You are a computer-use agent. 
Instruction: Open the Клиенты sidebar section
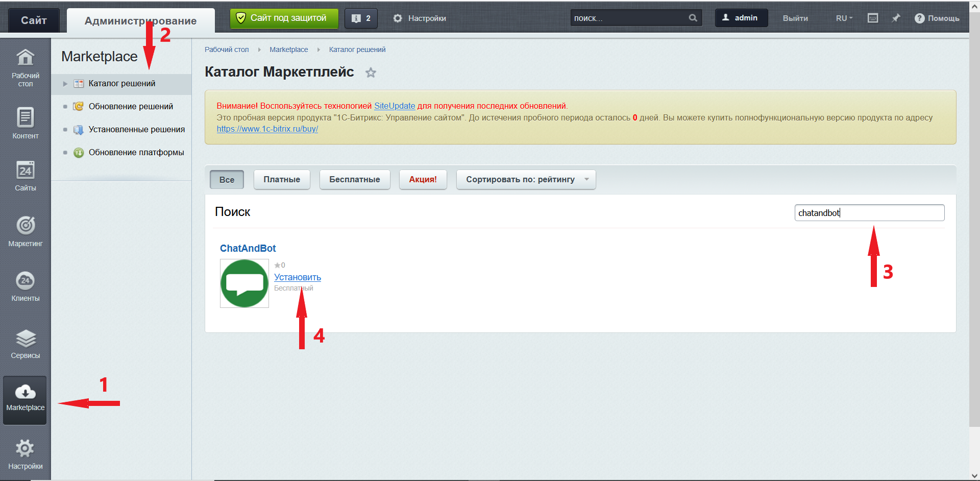(x=25, y=286)
